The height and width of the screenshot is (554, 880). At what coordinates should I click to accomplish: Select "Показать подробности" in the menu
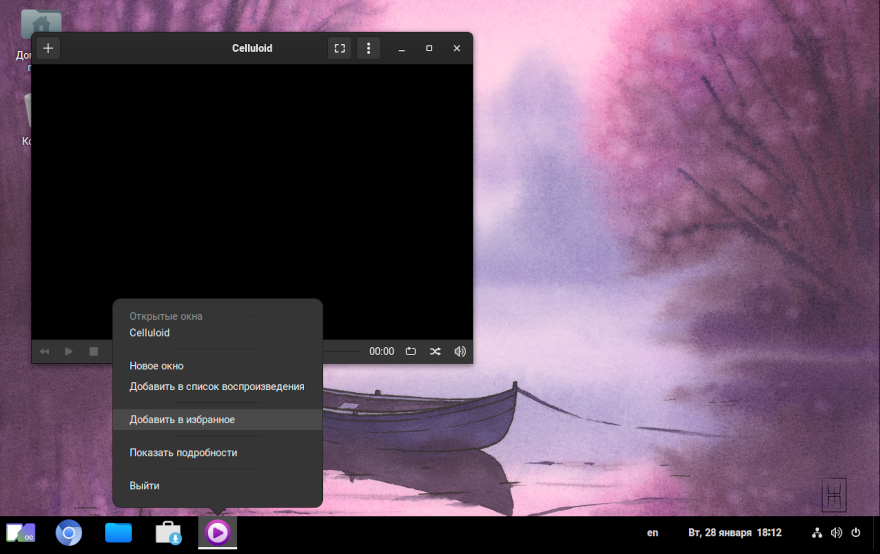click(183, 452)
